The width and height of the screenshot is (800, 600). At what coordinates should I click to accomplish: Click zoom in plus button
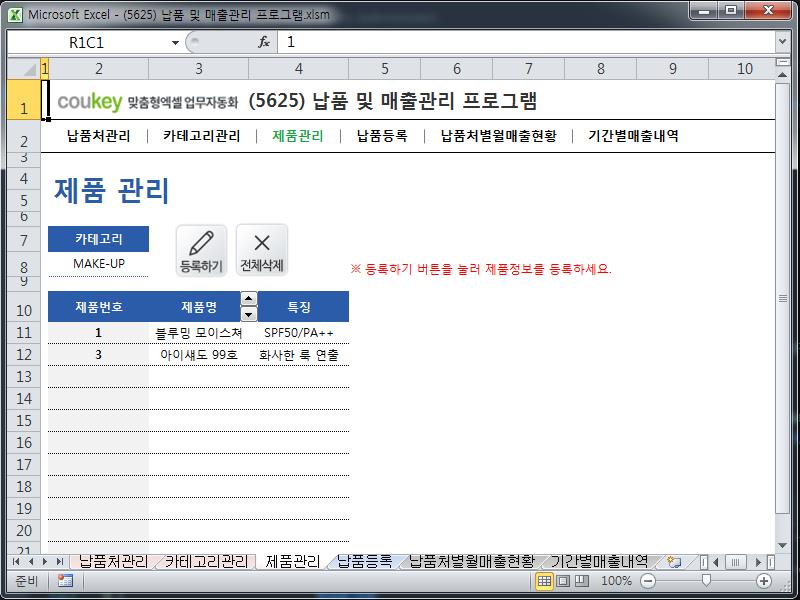click(764, 581)
